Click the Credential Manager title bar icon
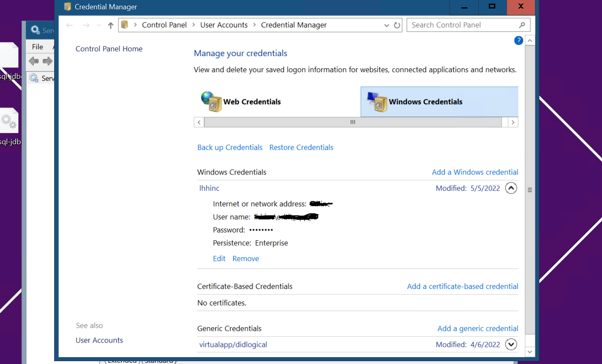The image size is (602, 364). (x=67, y=6)
